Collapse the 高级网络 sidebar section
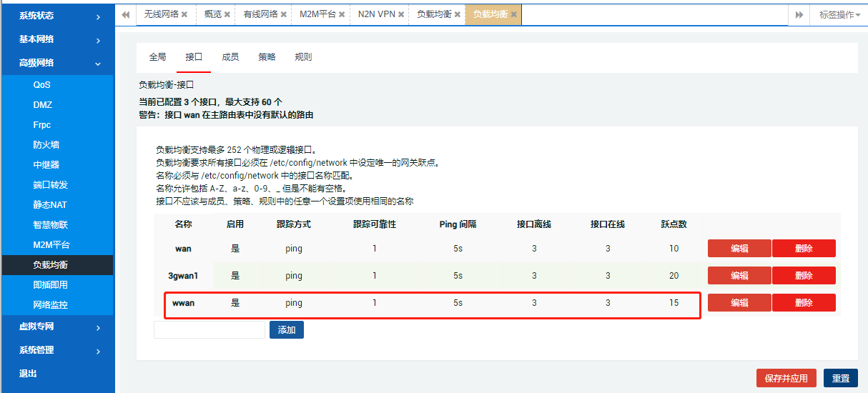This screenshot has height=393, width=868. (x=56, y=63)
